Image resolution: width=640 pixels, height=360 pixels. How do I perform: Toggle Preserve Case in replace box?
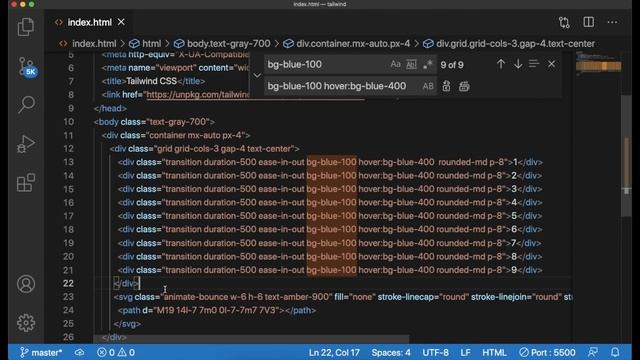pos(428,86)
